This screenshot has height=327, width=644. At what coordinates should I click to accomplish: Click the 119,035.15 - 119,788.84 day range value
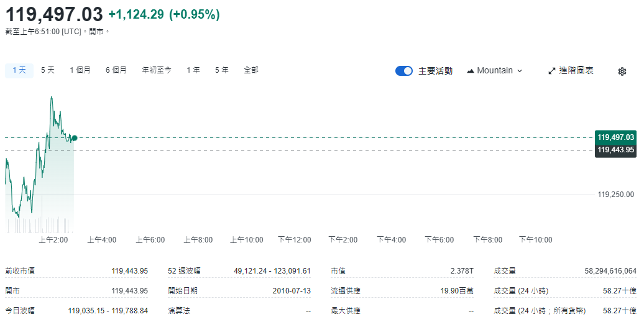tap(108, 311)
